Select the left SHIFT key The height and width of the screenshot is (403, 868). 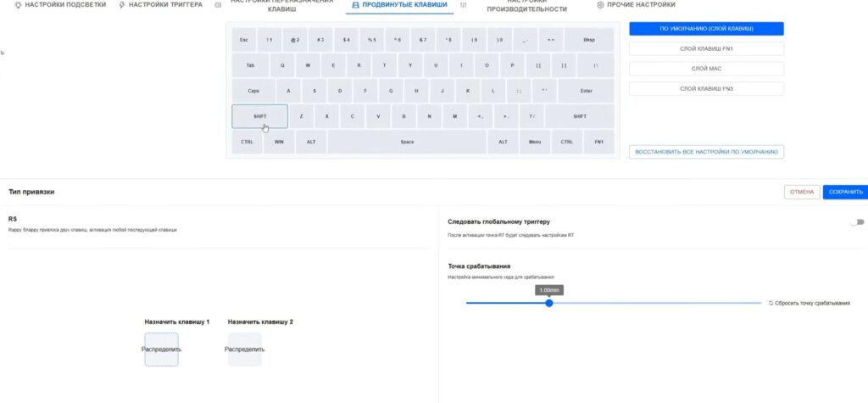point(259,116)
